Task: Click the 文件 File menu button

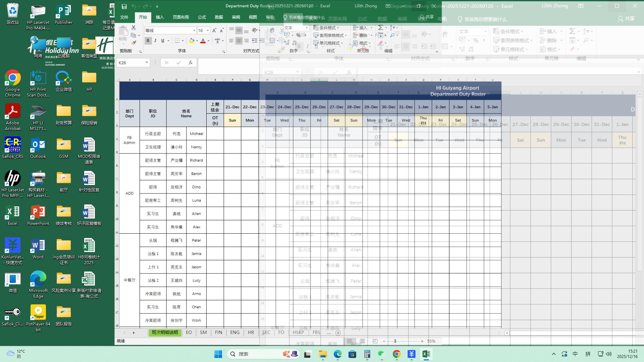Action: pyautogui.click(x=124, y=17)
